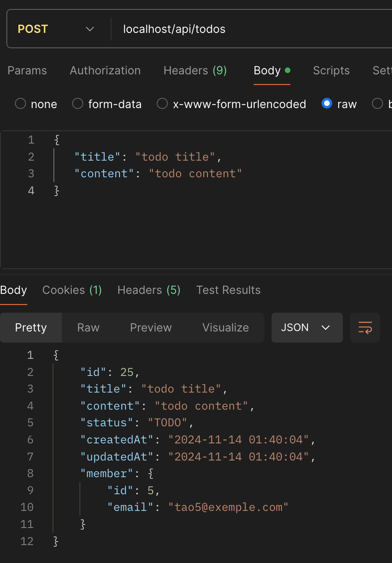This screenshot has width=392, height=563.
Task: Open the response Headers (5) tab
Action: click(x=149, y=290)
